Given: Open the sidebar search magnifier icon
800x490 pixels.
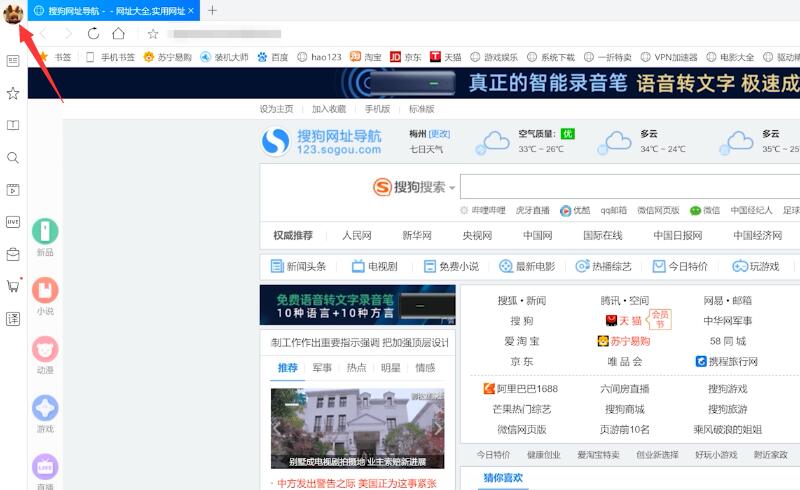Looking at the screenshot, I should point(13,158).
